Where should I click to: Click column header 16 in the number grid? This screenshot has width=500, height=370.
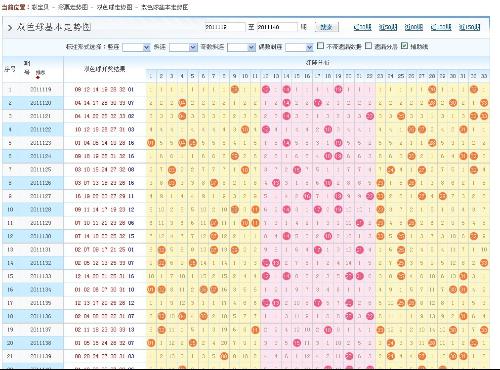pyautogui.click(x=307, y=76)
